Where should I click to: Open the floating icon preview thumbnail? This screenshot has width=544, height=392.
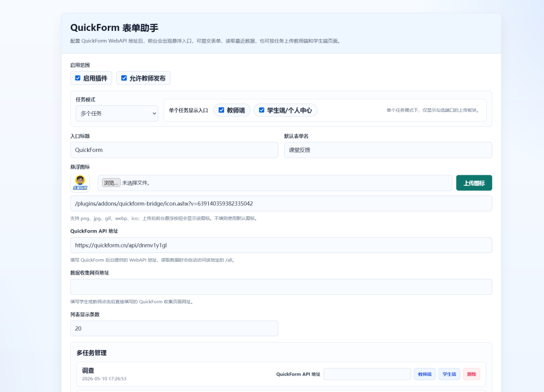pos(80,183)
